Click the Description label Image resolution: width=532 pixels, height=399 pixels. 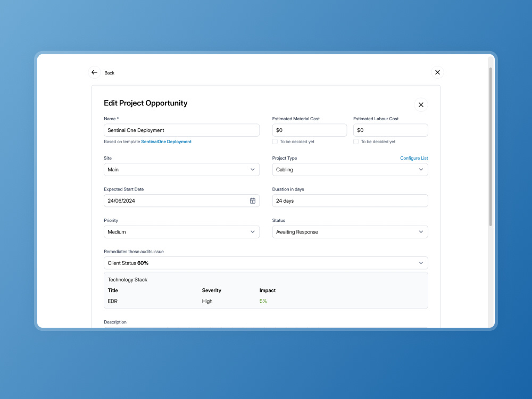[115, 322]
